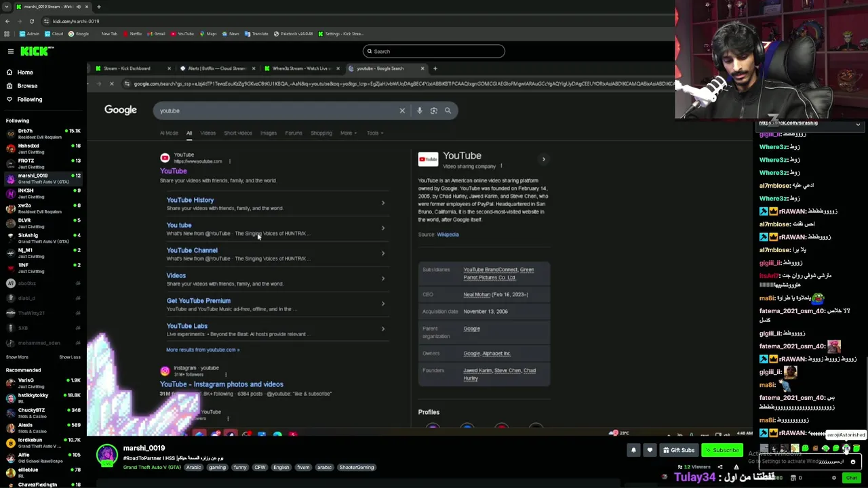Viewport: 868px width, 488px height.
Task: Select the Shopping search filter
Action: 321,133
